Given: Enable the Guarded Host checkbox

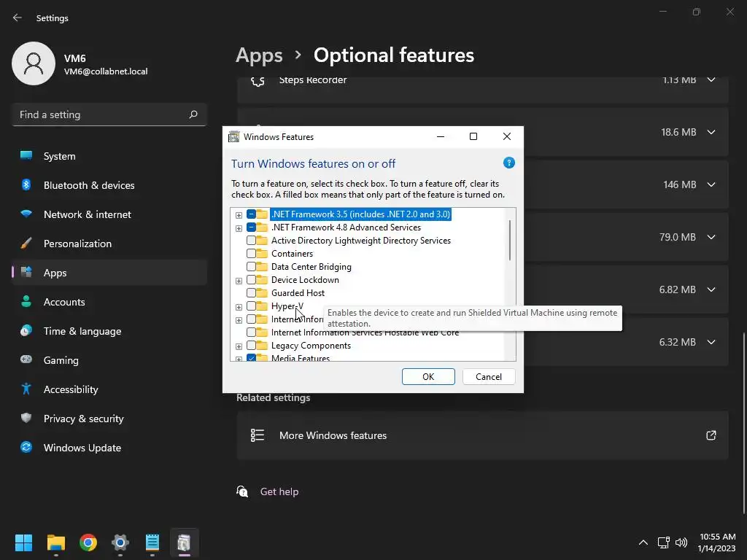Looking at the screenshot, I should point(251,293).
